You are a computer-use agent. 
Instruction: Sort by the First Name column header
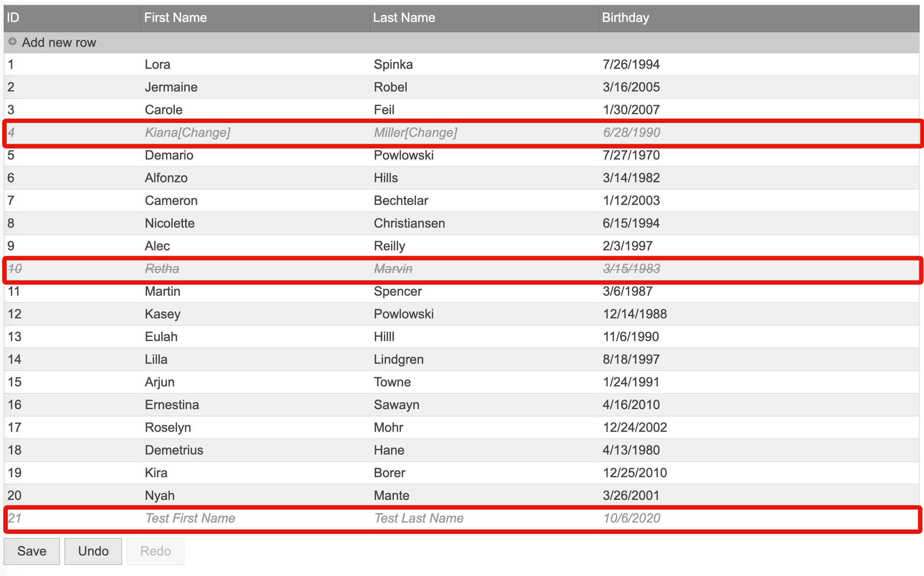coord(176,18)
